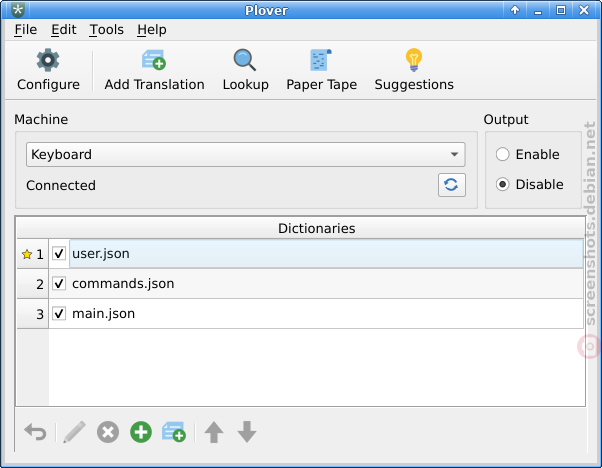Open the Edit menu
Screen dimensions: 602x468
coord(63,30)
